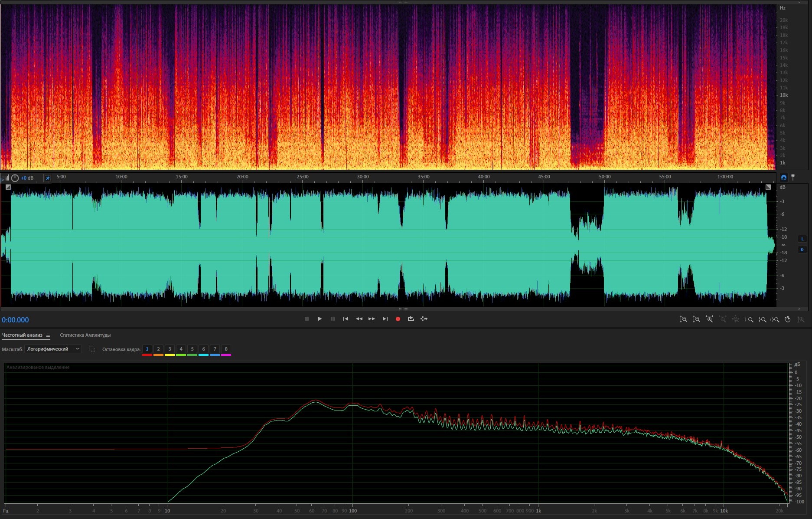Image resolution: width=812 pixels, height=519 pixels.
Task: Click the red Record button
Action: [x=398, y=319]
